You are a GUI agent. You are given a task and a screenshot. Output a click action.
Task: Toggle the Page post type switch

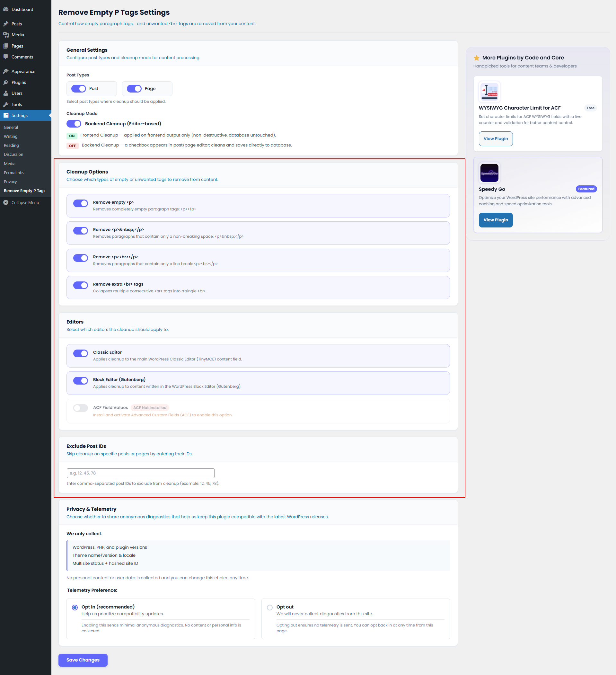134,89
